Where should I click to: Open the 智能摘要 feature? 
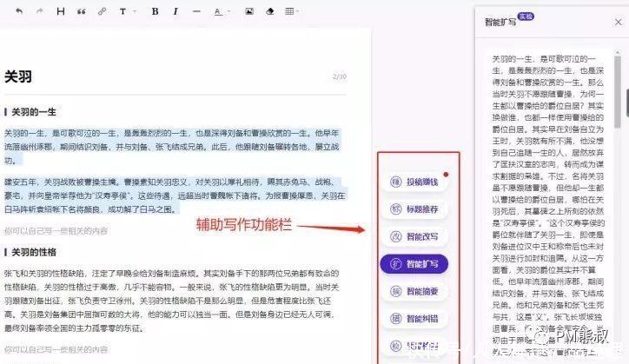tap(414, 291)
